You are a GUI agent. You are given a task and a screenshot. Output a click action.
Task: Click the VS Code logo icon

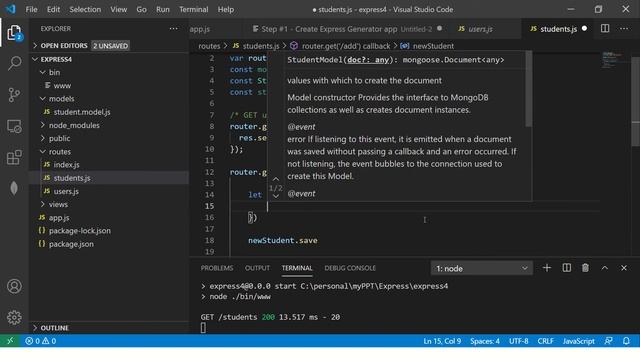(x=10, y=9)
